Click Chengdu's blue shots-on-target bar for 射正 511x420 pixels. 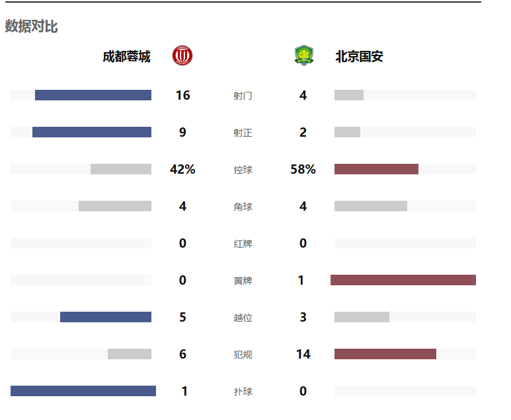[x=92, y=132]
